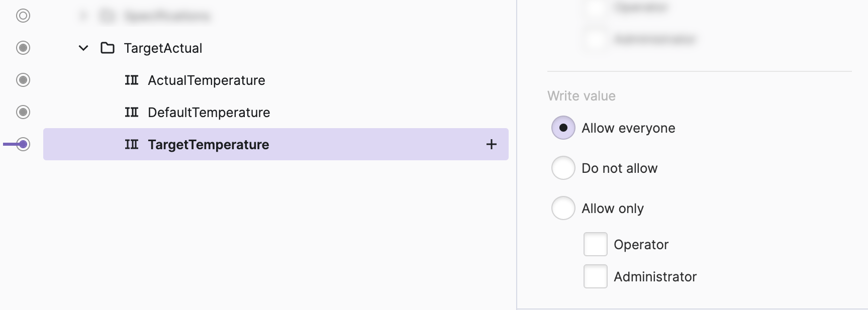Click the tag icon beside DefaultTemperature

132,113
